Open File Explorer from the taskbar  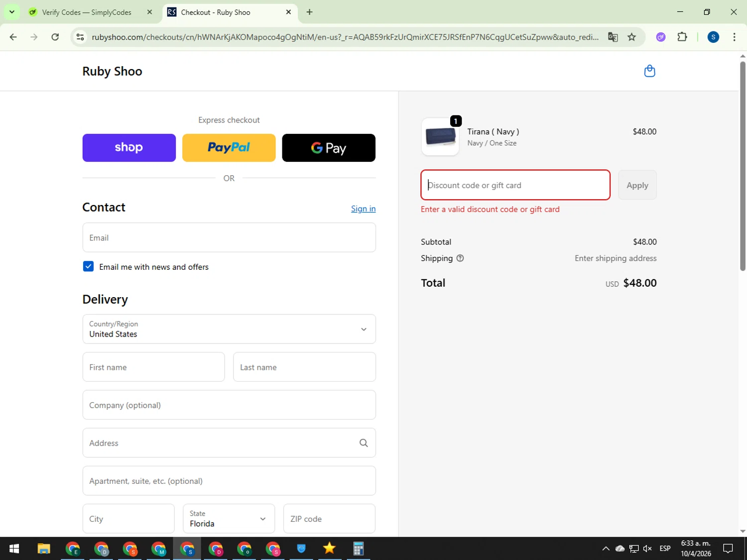coord(44,549)
